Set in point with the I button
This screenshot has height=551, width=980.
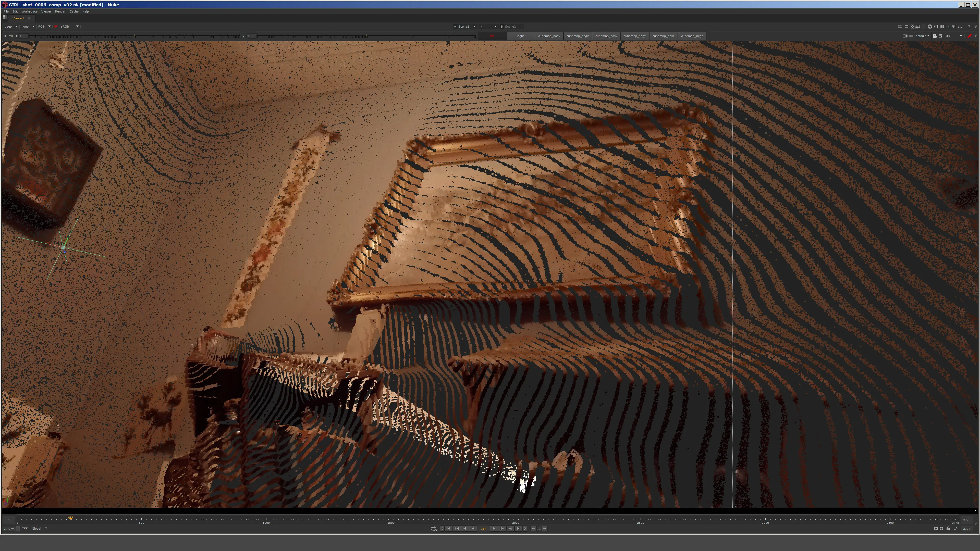[443, 529]
